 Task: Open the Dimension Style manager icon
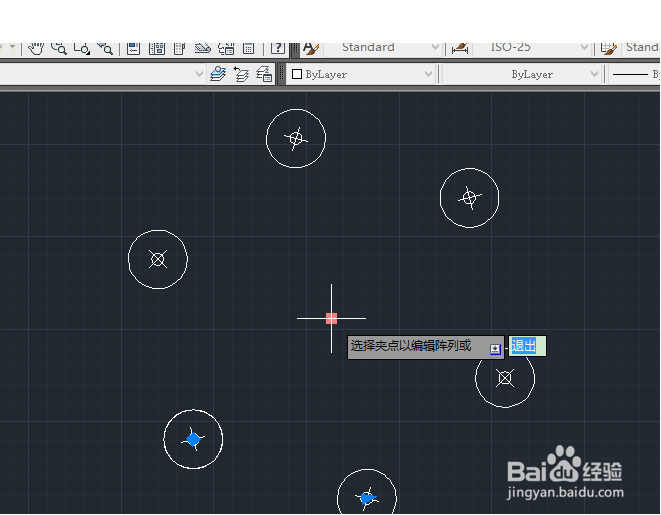click(x=459, y=49)
